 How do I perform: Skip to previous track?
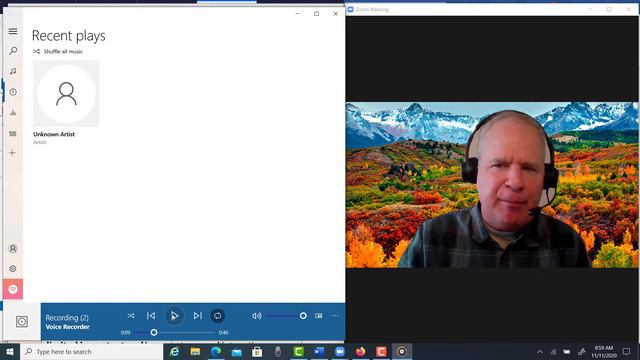151,316
